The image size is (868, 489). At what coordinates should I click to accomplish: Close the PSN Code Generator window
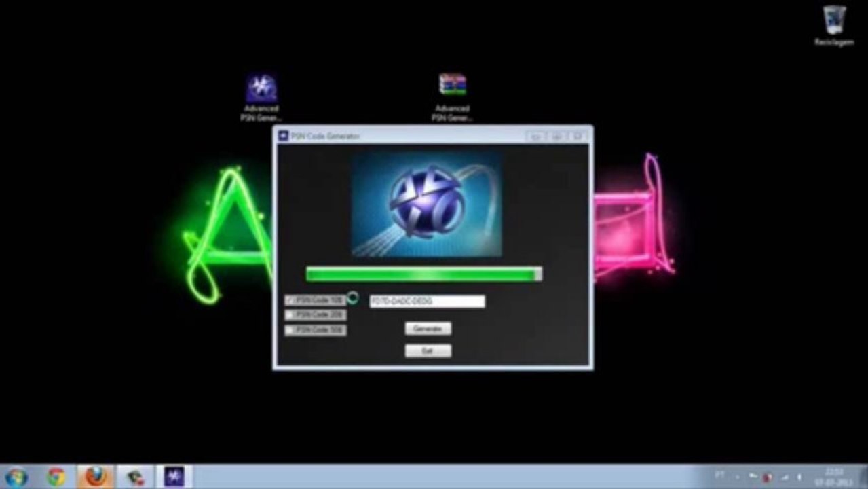pyautogui.click(x=578, y=137)
